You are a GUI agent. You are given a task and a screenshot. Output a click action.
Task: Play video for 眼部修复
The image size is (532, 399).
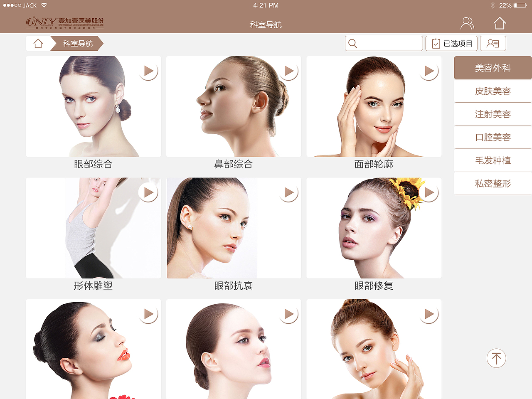(x=429, y=193)
